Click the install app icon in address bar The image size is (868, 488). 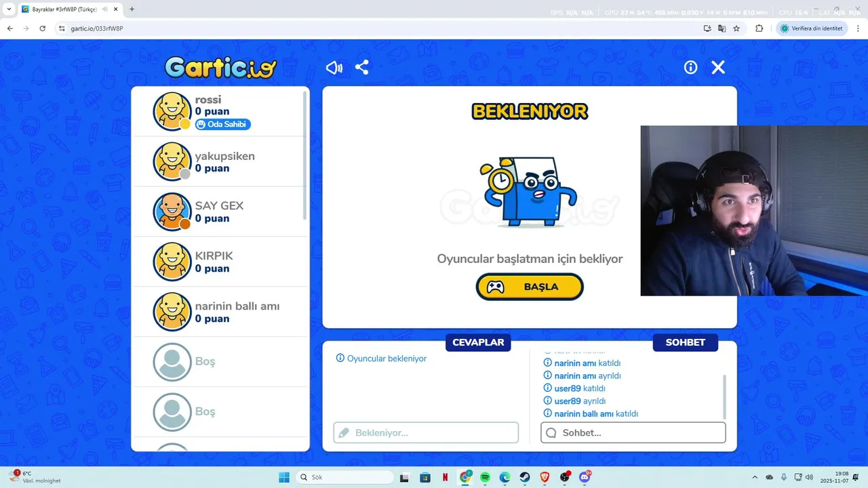tap(707, 28)
